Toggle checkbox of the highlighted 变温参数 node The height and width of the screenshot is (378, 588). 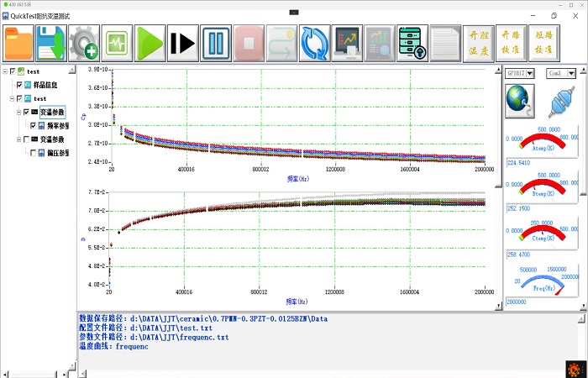[x=26, y=112]
